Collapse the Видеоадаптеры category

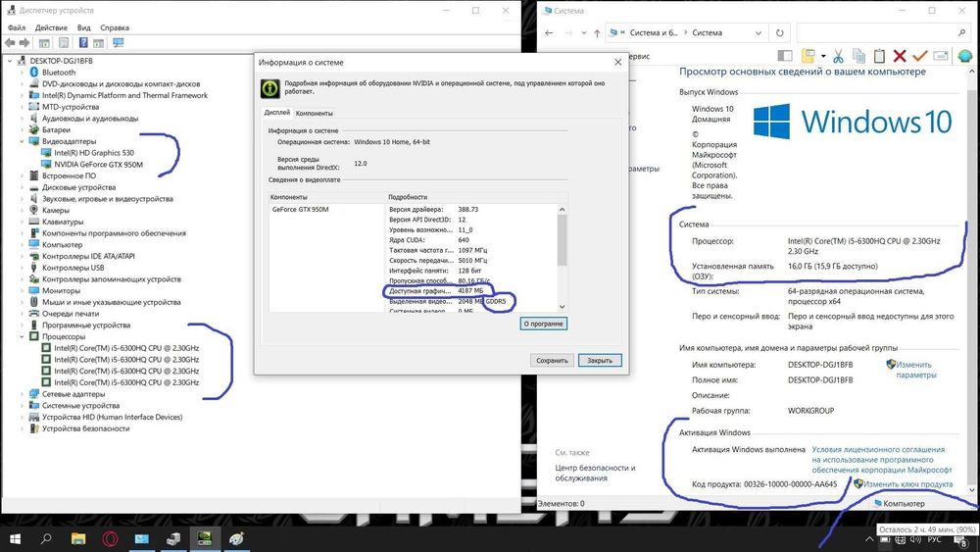coord(22,141)
